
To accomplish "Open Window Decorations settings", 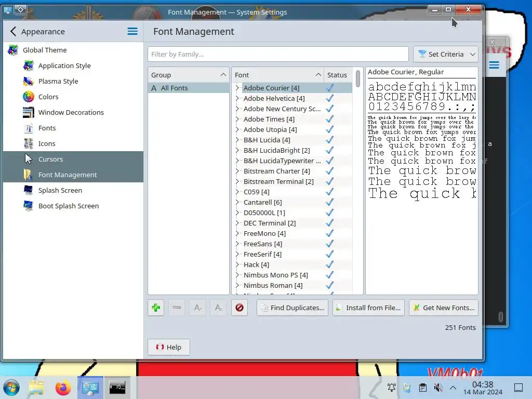I will 73,113.
